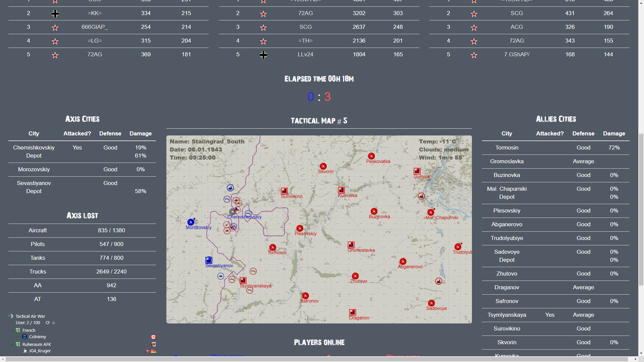Collapse the French channel tree
This screenshot has width=644, height=362.
tap(12, 330)
